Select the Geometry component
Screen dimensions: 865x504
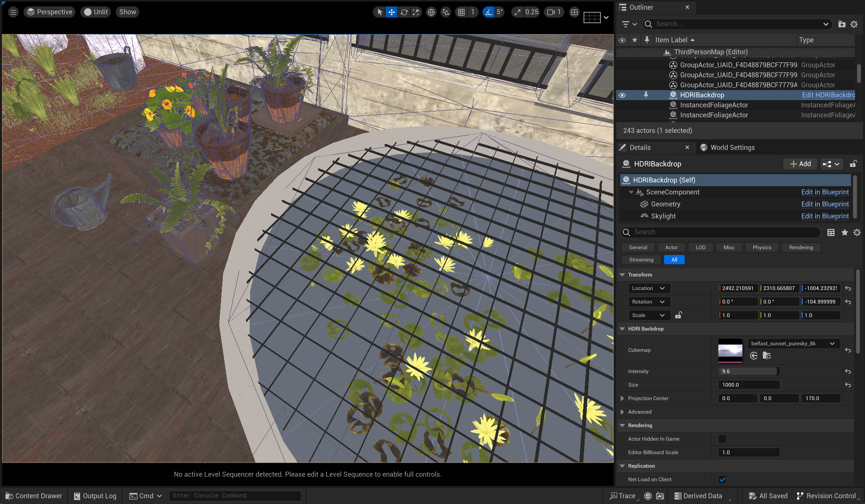665,204
